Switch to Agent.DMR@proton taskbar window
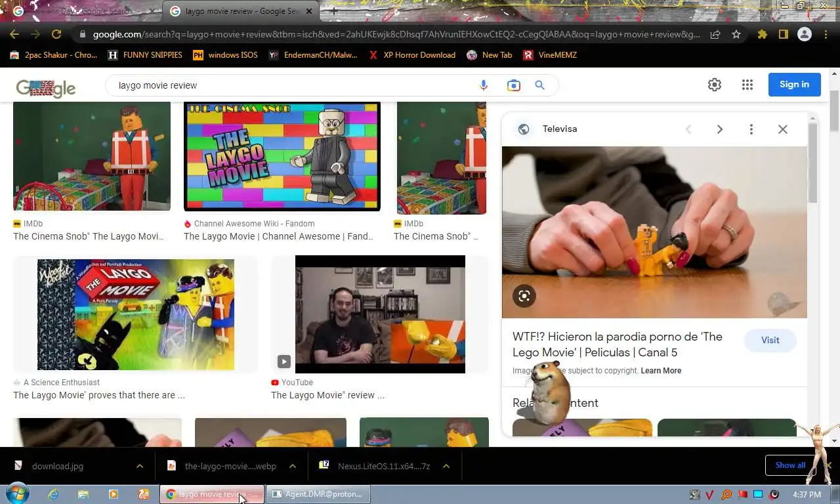 point(319,494)
